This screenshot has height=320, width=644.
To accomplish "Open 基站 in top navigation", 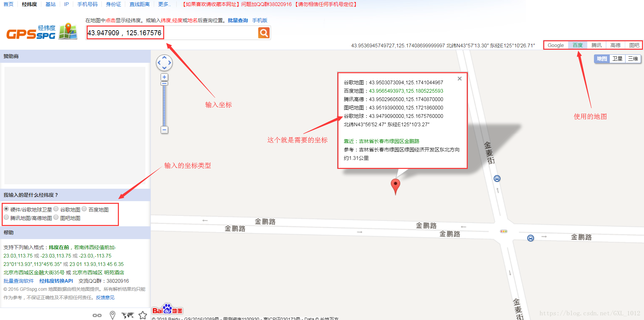I will tap(50, 4).
